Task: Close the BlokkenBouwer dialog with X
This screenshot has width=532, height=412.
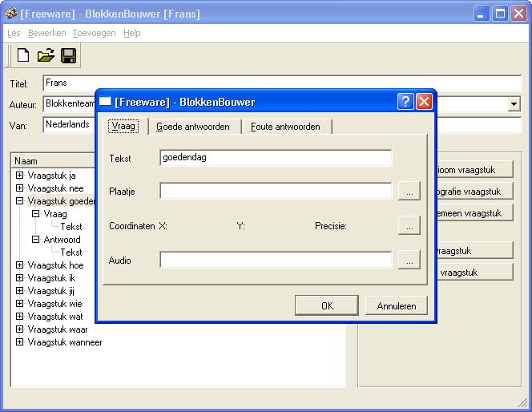Action: point(424,102)
